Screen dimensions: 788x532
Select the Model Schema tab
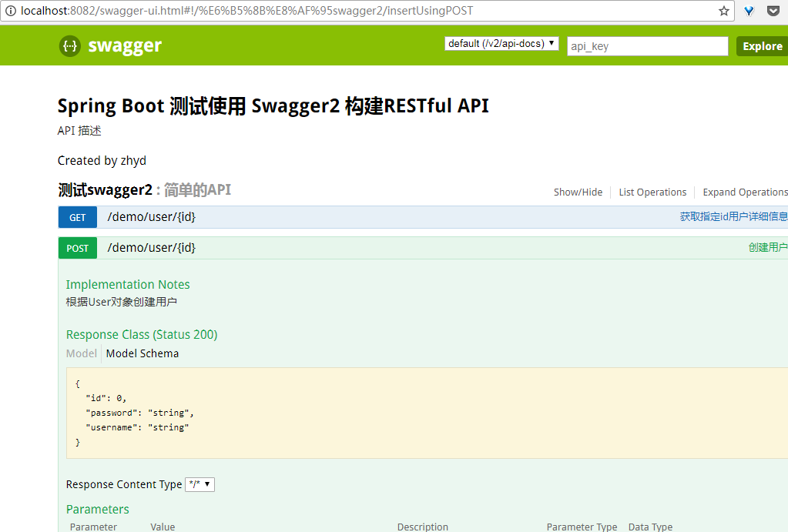point(142,353)
